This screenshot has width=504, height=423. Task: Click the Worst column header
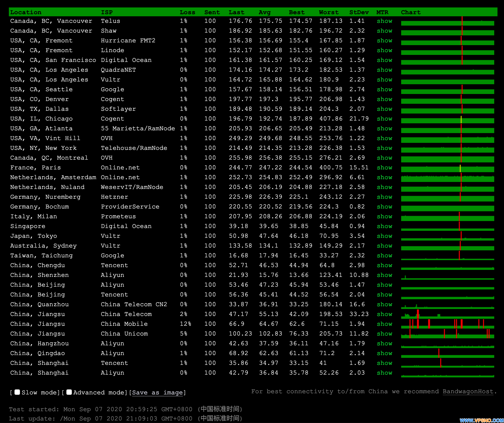329,12
